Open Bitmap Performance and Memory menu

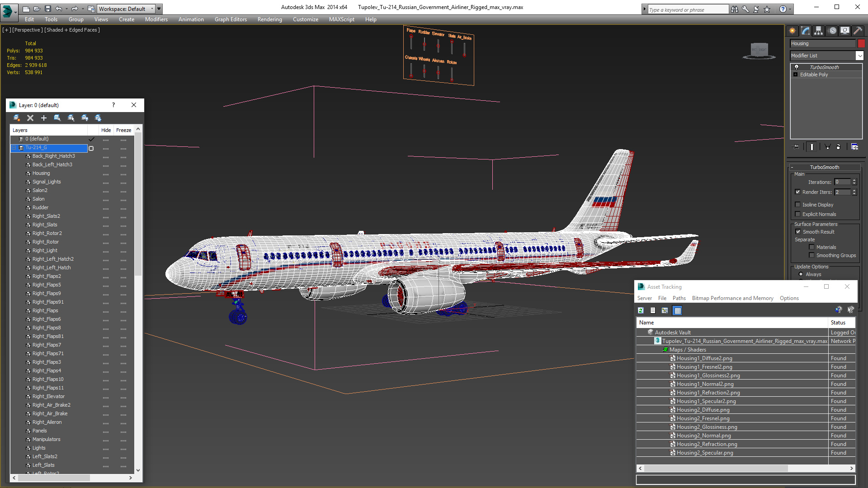pos(732,298)
